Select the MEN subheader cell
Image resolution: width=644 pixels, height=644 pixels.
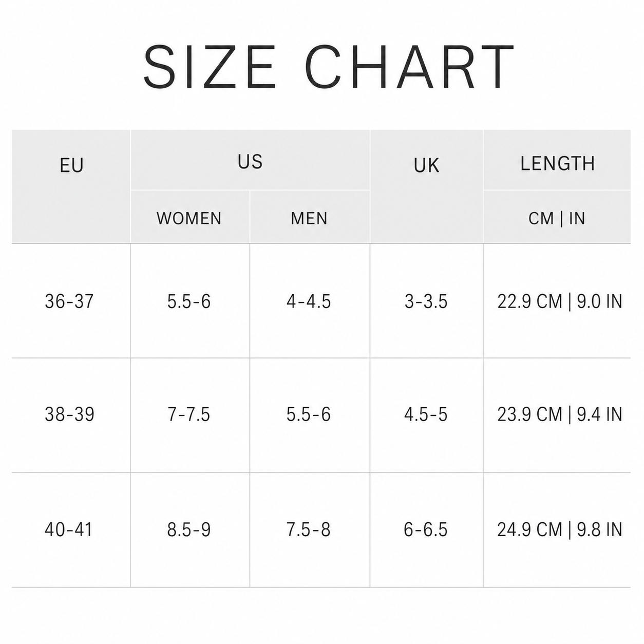click(x=310, y=217)
